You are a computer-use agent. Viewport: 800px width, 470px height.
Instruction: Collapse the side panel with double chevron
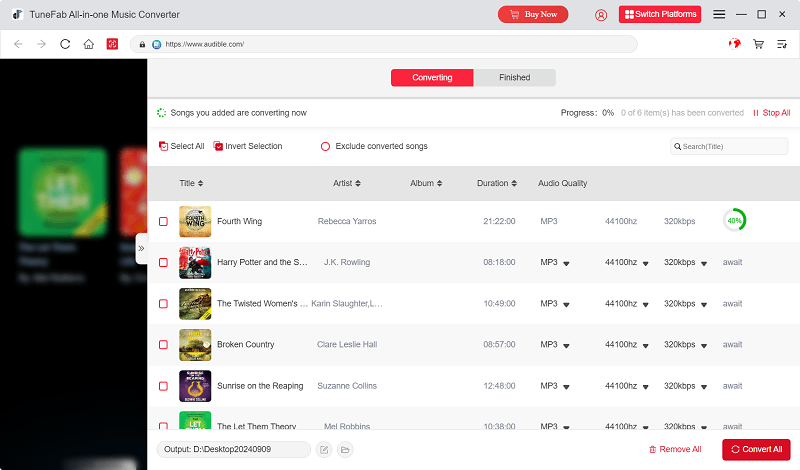(141, 249)
